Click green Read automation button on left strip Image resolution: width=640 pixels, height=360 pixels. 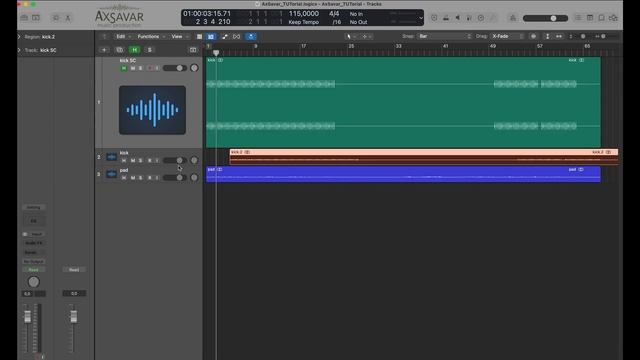33,270
